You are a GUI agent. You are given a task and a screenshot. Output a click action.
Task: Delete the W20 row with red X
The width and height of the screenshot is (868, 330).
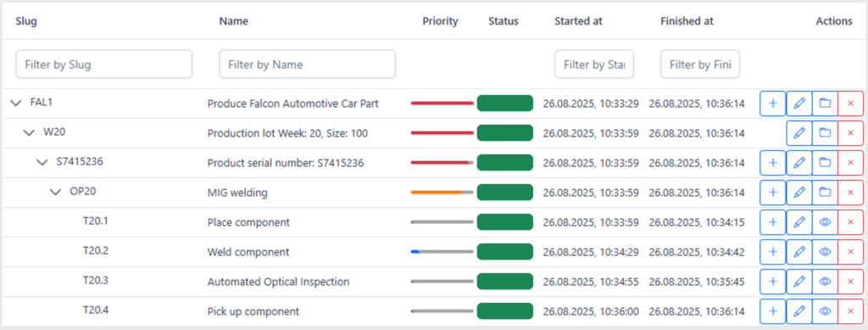click(851, 133)
